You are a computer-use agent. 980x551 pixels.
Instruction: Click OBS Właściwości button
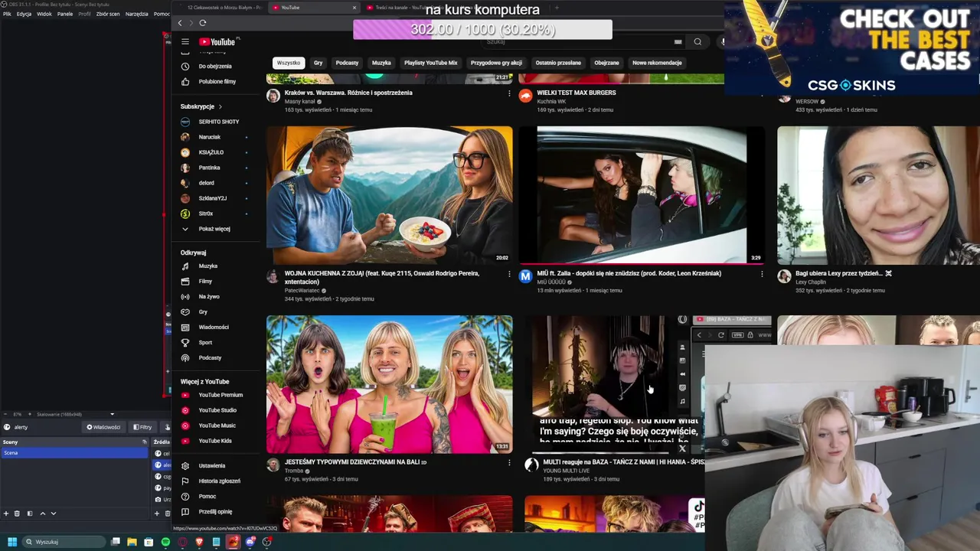tap(103, 427)
